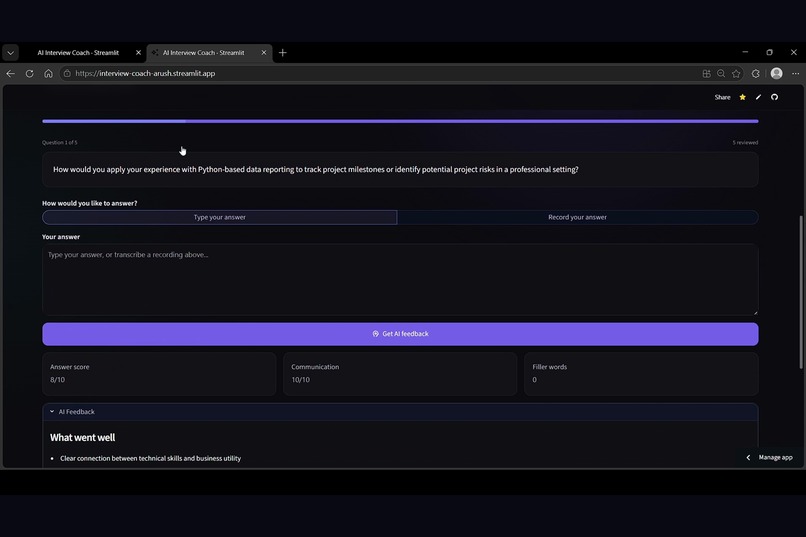Click the Filler words 0 value
Screen dimensions: 806x537
[535, 380]
